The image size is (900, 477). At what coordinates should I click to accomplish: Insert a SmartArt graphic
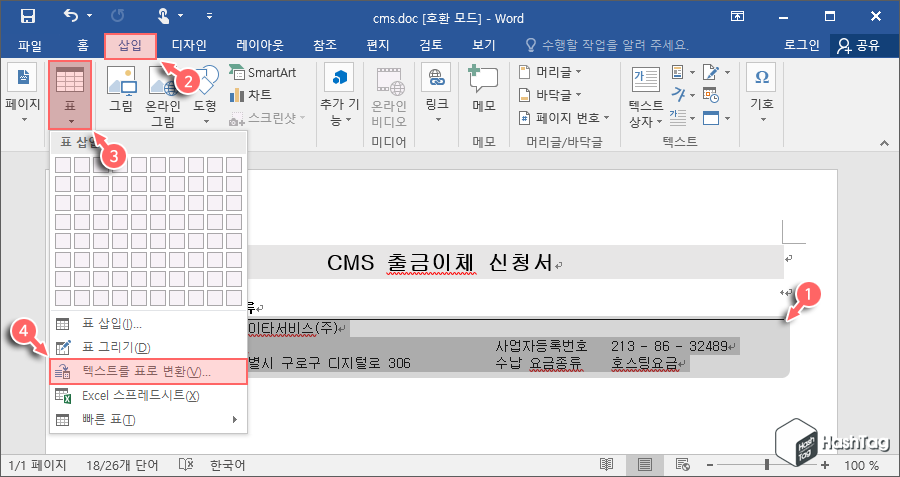(x=262, y=72)
